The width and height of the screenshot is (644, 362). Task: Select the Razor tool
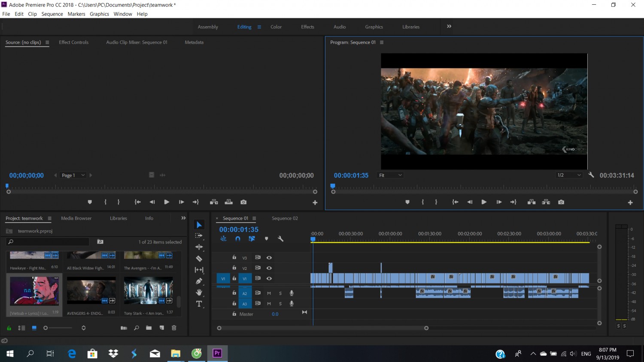tap(199, 258)
